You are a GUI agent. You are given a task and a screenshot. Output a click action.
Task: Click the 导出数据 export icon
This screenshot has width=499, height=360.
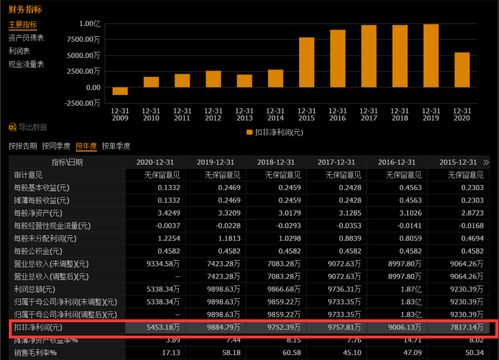point(12,127)
